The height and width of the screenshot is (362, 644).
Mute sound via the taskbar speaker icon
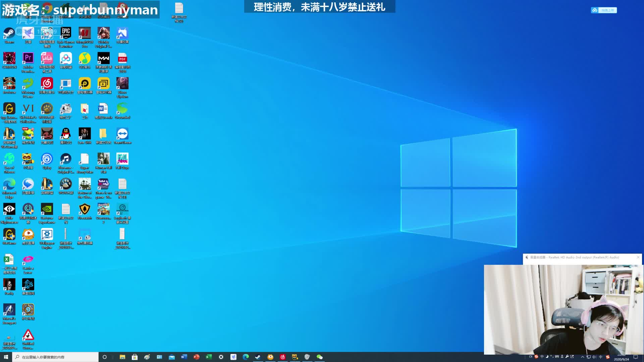(x=594, y=357)
